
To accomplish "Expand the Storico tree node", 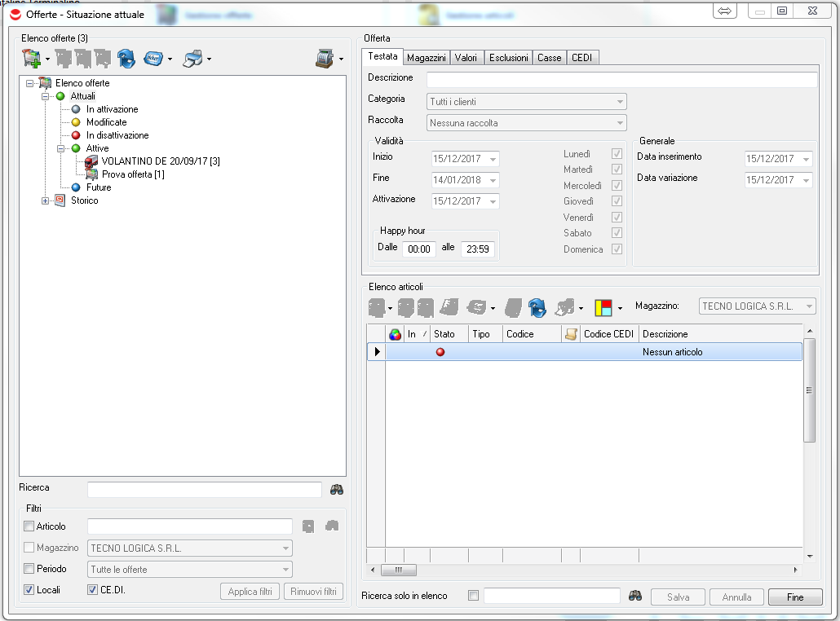I will pos(46,200).
